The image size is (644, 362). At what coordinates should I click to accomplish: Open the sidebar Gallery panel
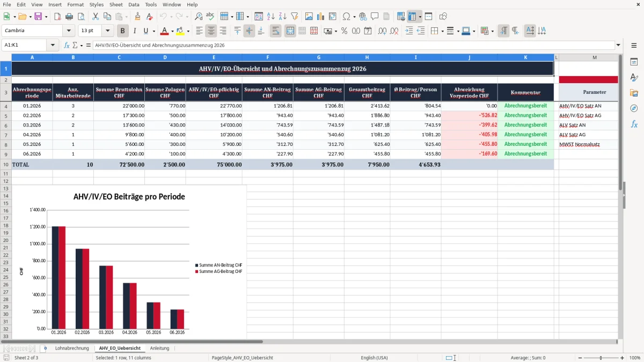pyautogui.click(x=634, y=93)
